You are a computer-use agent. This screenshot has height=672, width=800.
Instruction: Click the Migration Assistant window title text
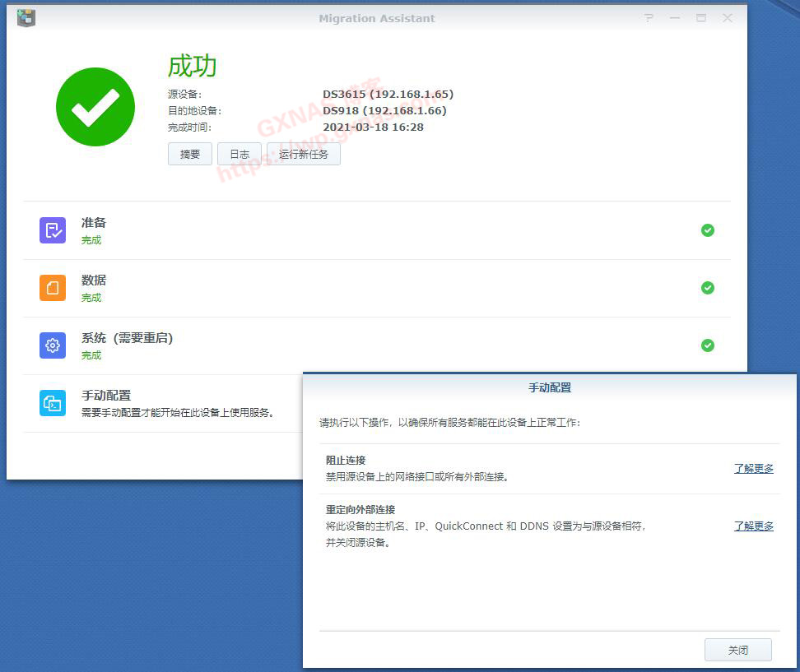tap(376, 18)
